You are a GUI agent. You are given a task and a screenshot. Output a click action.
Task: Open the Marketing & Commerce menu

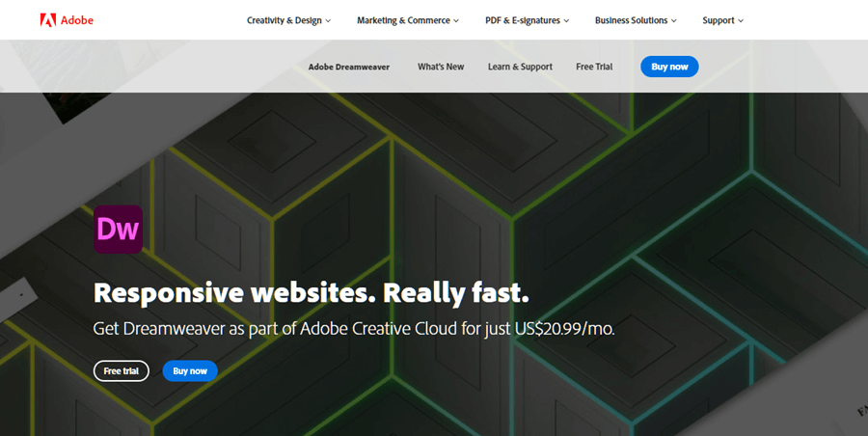pyautogui.click(x=402, y=20)
